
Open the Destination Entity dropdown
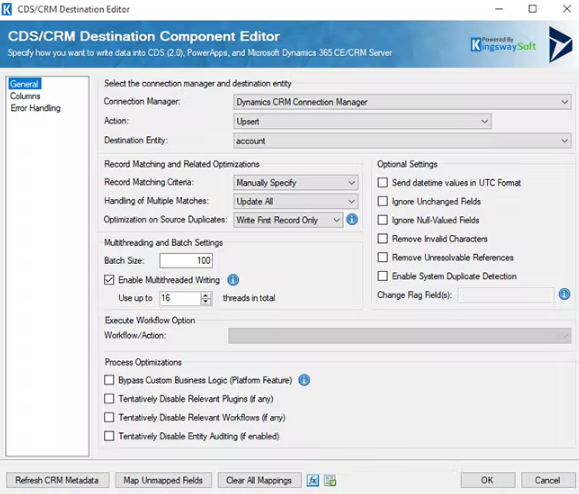(402, 141)
